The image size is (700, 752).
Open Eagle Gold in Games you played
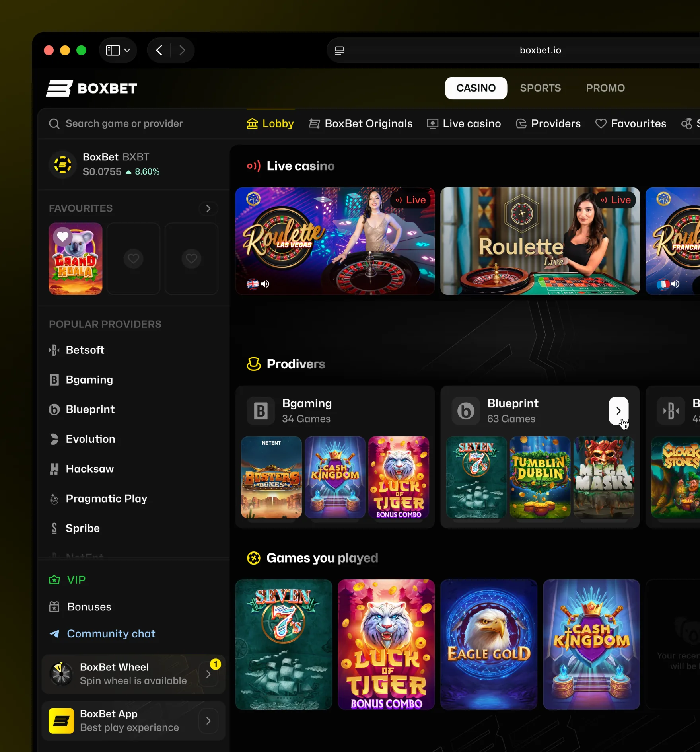pos(489,645)
